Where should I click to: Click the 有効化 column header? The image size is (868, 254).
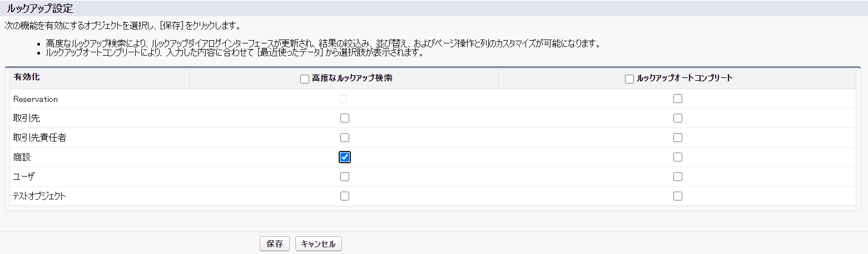pyautogui.click(x=27, y=77)
